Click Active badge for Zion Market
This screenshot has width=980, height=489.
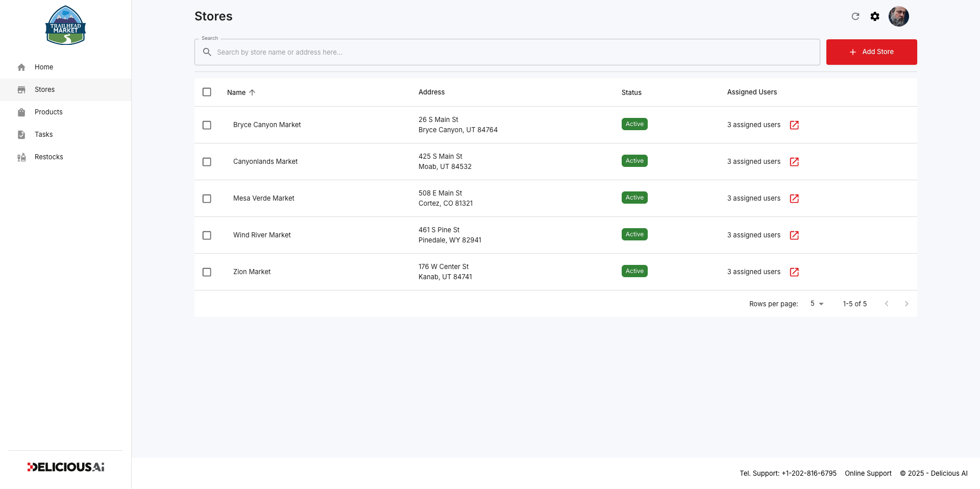(634, 271)
